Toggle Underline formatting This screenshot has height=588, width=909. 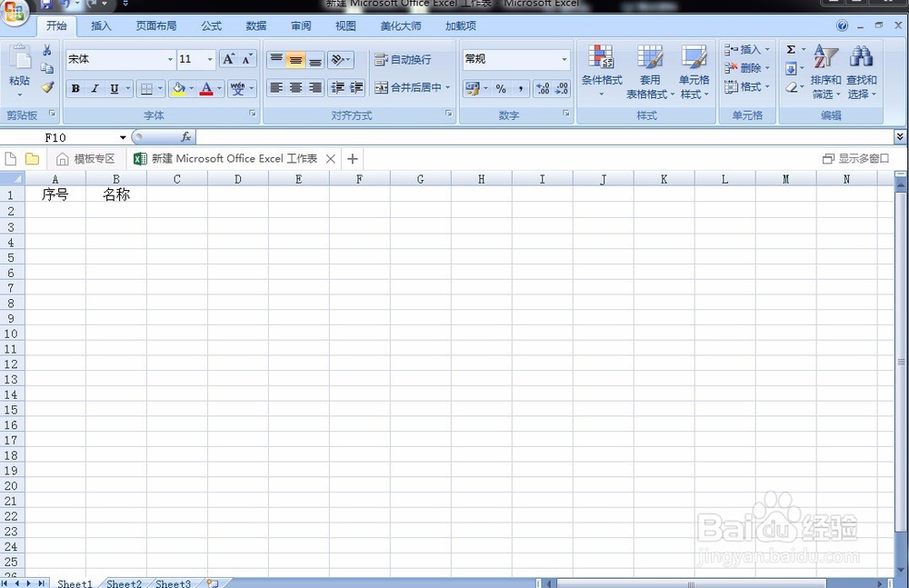115,89
